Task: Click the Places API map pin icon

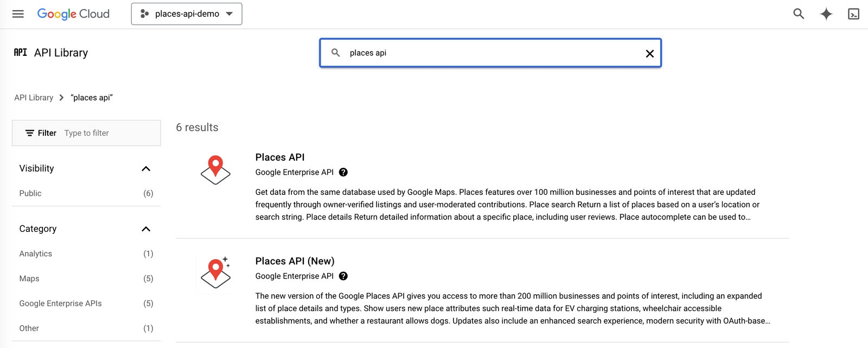Action: pos(215,170)
